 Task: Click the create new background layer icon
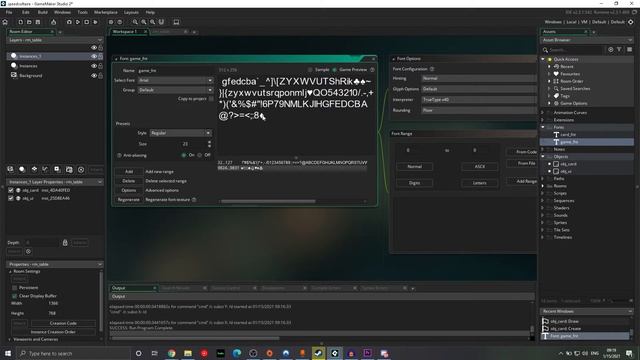(x=10, y=169)
